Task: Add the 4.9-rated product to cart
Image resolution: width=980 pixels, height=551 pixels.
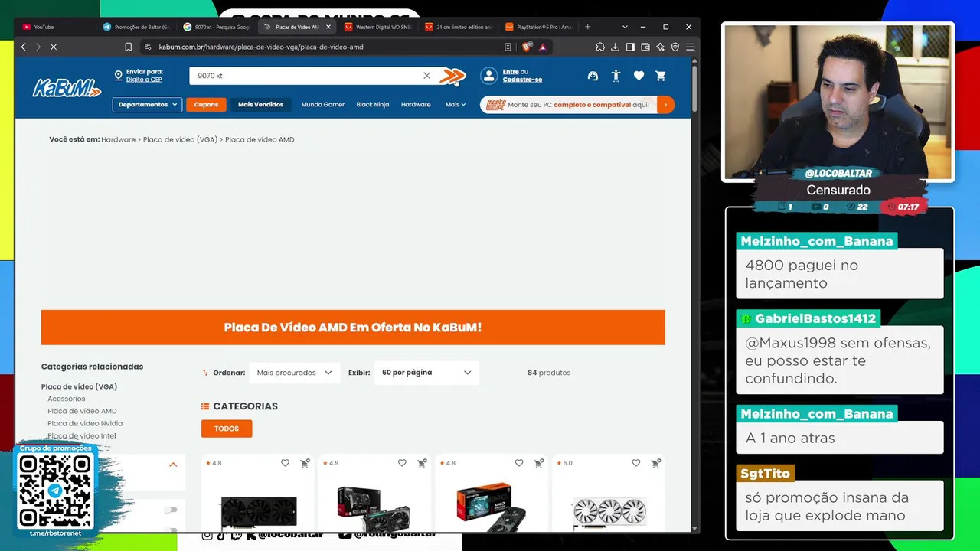Action: [421, 463]
